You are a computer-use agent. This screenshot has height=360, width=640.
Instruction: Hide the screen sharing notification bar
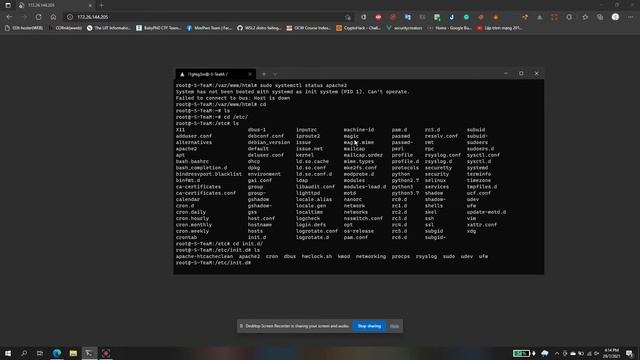(x=394, y=326)
